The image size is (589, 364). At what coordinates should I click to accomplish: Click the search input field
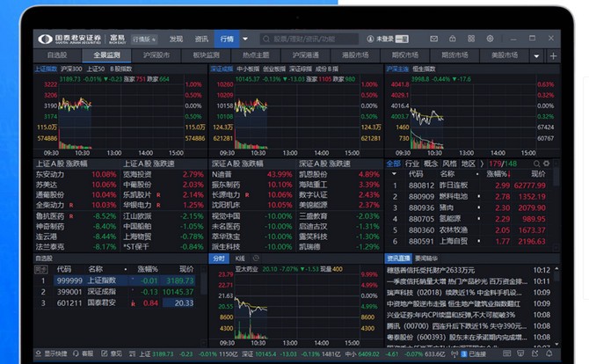tap(309, 39)
